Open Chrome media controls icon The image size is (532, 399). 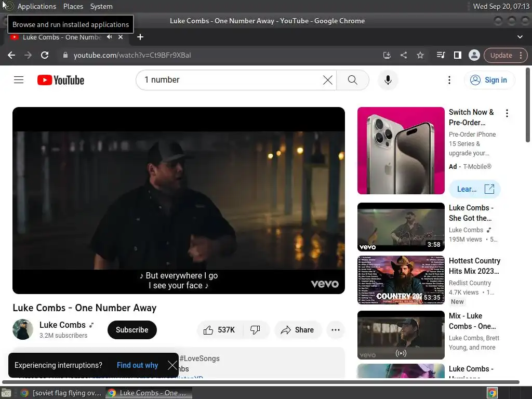(441, 55)
